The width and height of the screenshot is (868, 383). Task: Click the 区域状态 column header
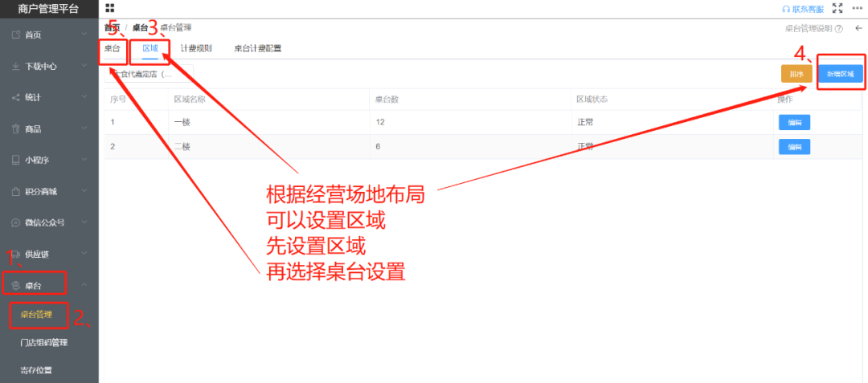(593, 100)
